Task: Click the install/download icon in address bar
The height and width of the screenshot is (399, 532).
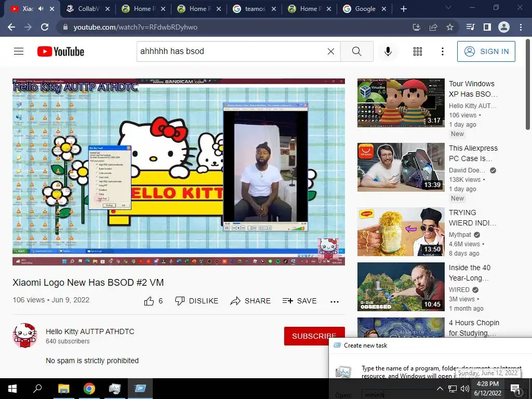Action: 417,27
